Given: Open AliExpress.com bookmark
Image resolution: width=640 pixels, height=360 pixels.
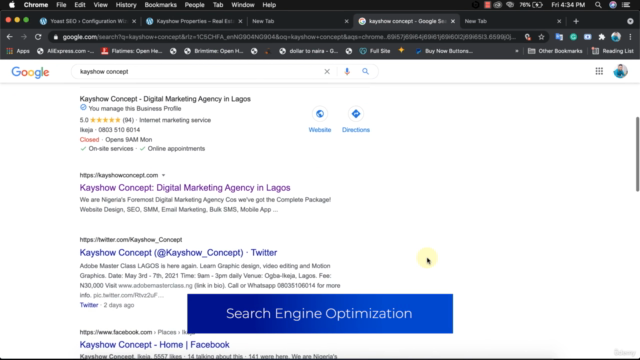Looking at the screenshot, I should point(66,51).
